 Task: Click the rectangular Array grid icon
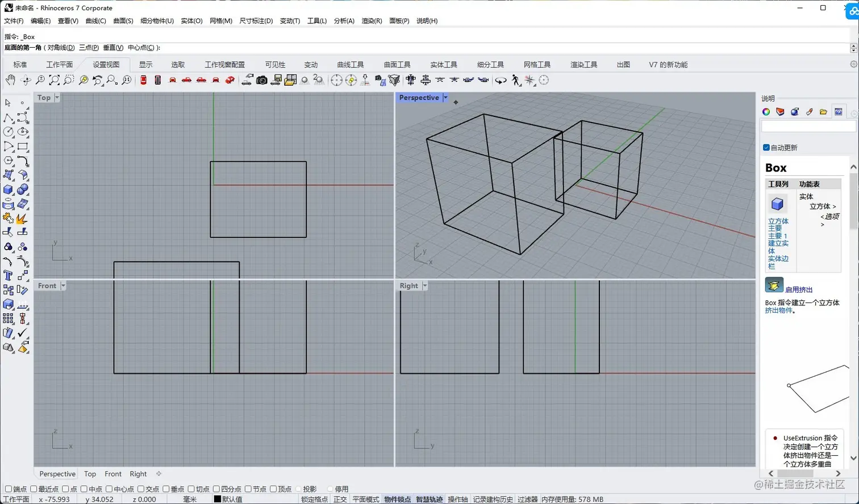[x=8, y=319]
